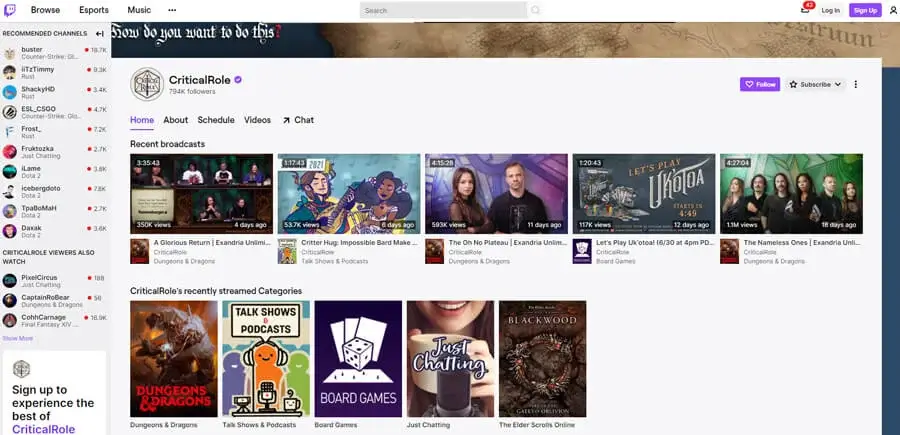
Task: Switch to the Home tab
Action: point(142,120)
